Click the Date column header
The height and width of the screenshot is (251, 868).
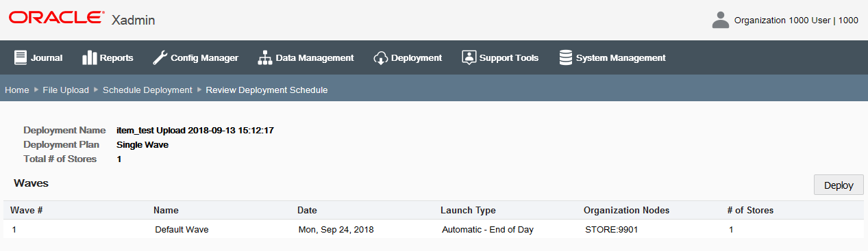point(307,210)
